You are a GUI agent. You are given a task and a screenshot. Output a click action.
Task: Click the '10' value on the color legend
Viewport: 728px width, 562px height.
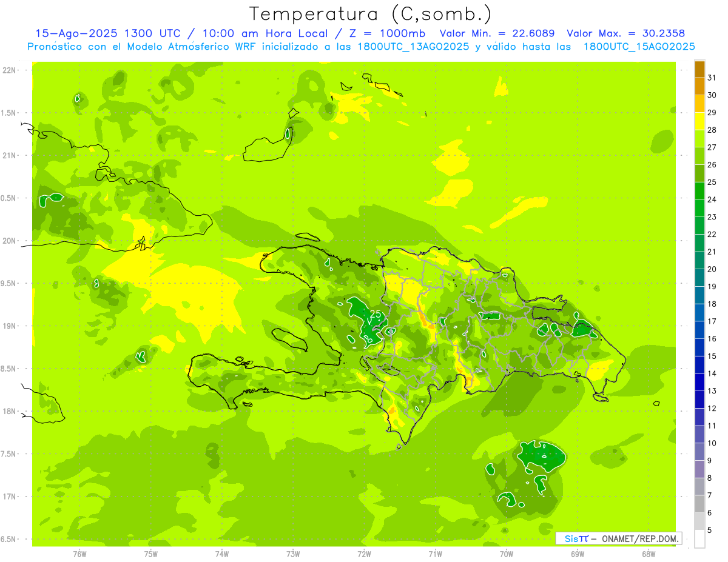(x=712, y=444)
